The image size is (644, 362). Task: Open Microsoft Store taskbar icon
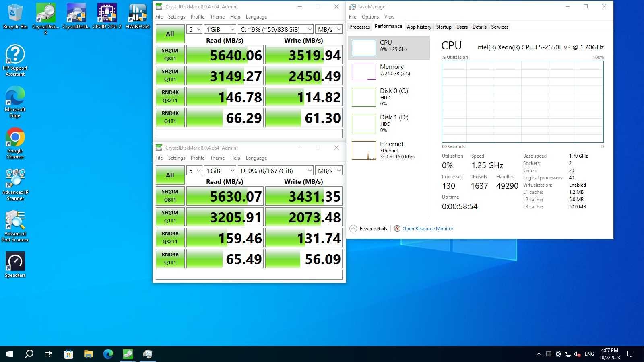click(x=68, y=354)
